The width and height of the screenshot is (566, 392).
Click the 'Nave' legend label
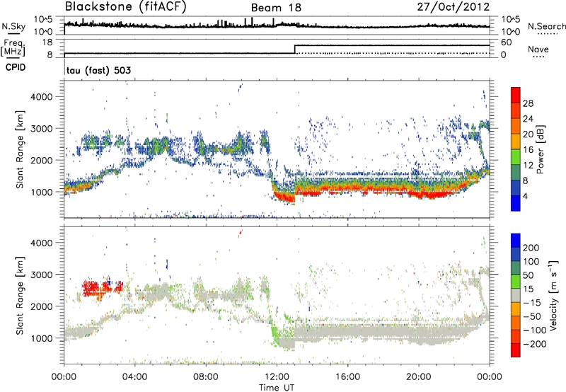point(538,50)
